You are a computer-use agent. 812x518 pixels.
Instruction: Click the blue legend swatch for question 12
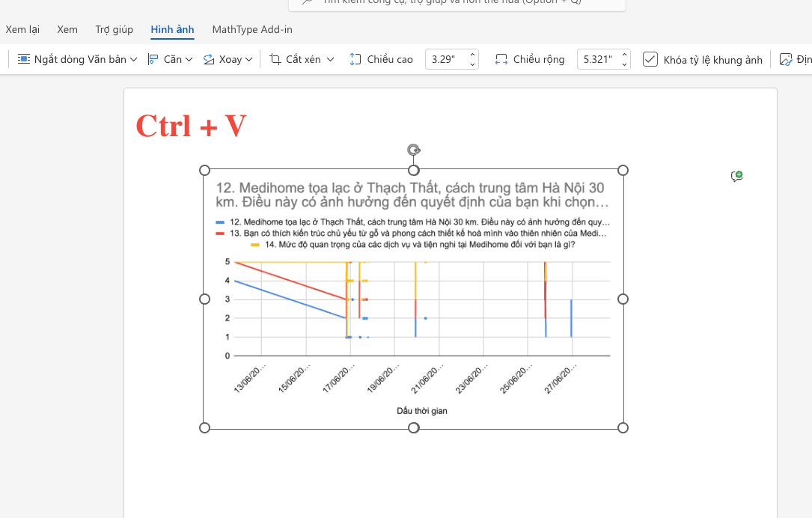point(220,222)
